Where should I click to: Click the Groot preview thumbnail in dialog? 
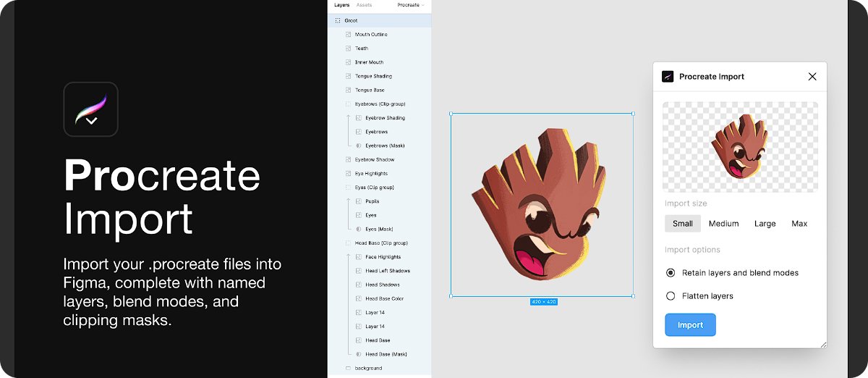point(740,146)
